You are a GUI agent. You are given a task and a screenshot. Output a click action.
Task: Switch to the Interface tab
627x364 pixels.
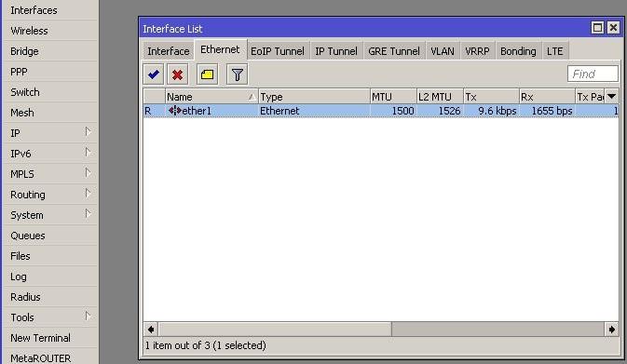pyautogui.click(x=169, y=51)
